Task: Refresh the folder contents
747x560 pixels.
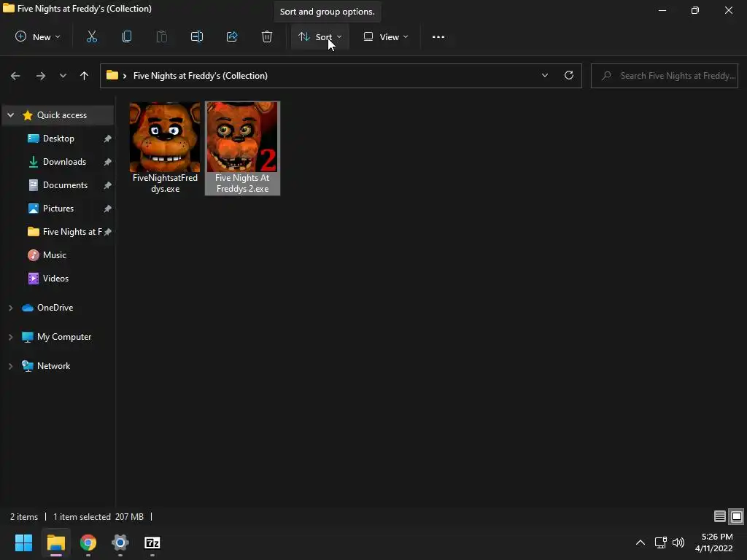Action: click(x=569, y=75)
